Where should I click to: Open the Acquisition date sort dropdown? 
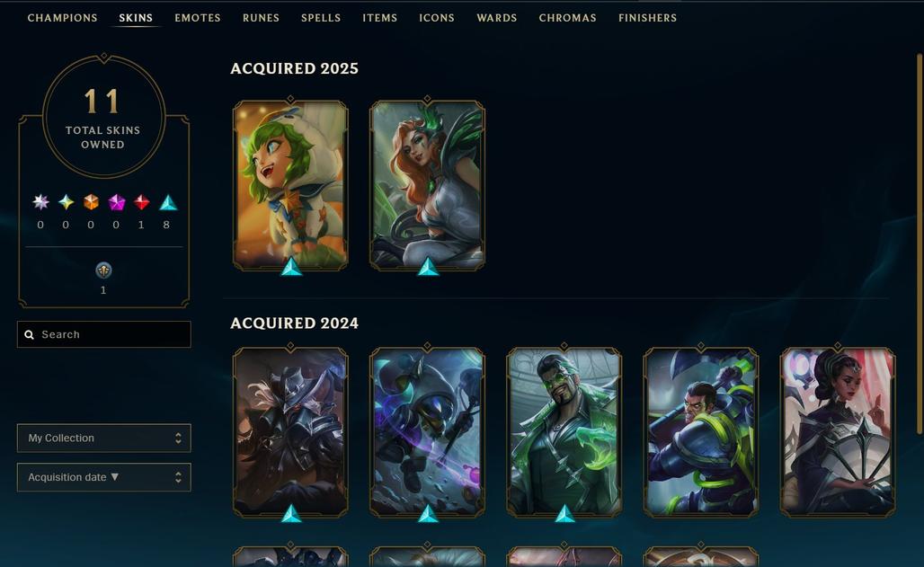(x=103, y=477)
